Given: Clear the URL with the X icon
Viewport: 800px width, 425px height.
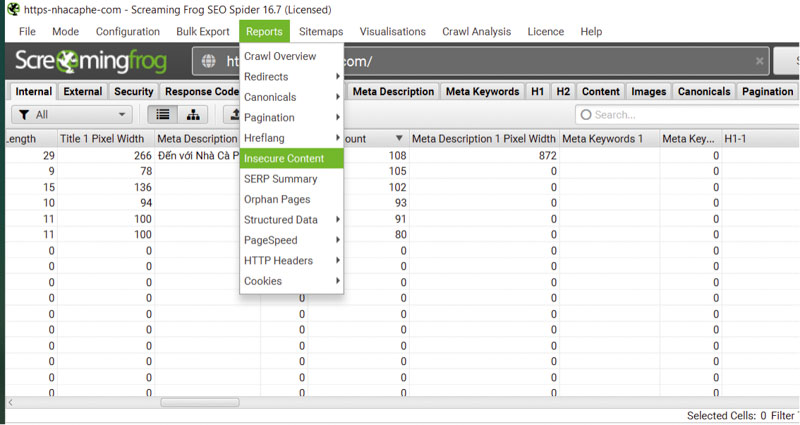Looking at the screenshot, I should pyautogui.click(x=760, y=61).
